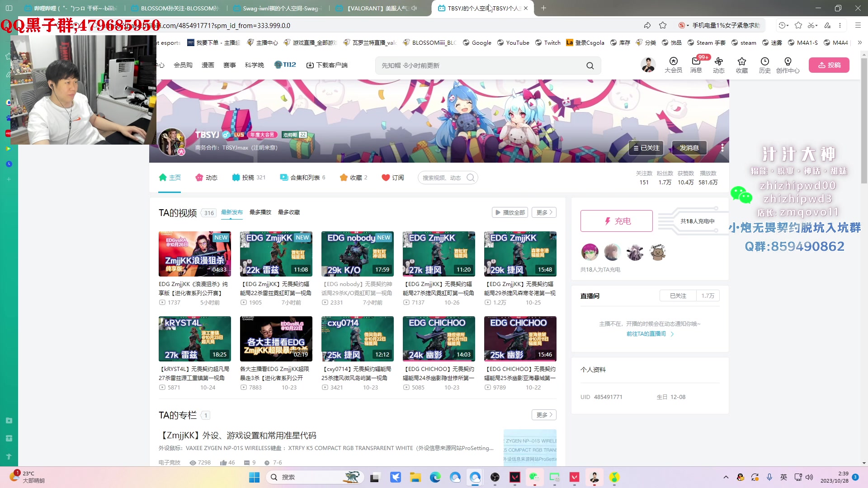Screen dimensions: 868x488
Task: Open the 历史 history clock icon
Action: 765,65
